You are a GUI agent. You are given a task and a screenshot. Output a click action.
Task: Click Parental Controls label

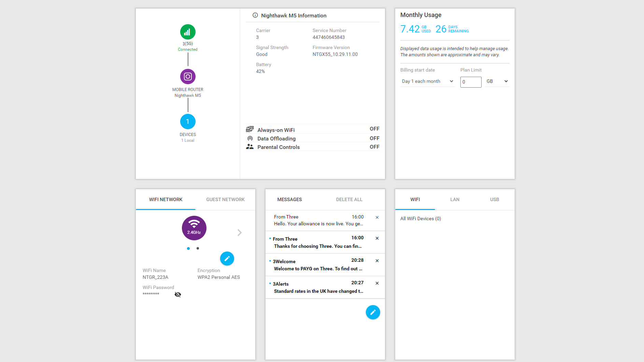click(278, 147)
